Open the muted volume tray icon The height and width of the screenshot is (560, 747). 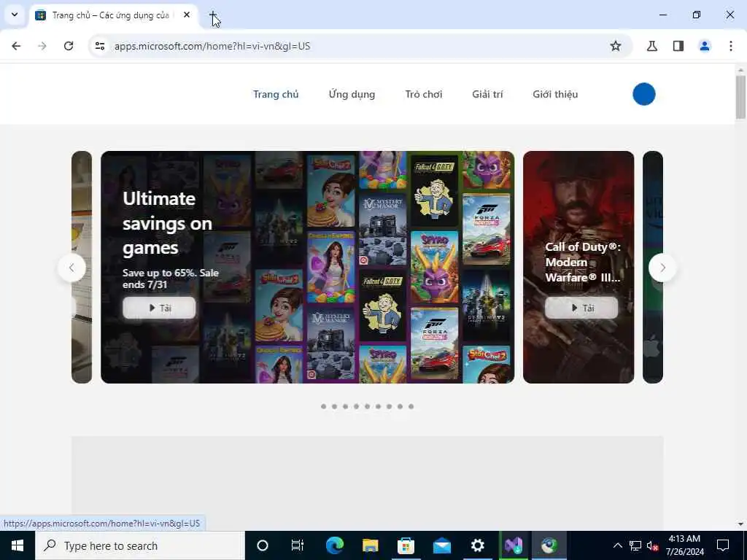652,545
